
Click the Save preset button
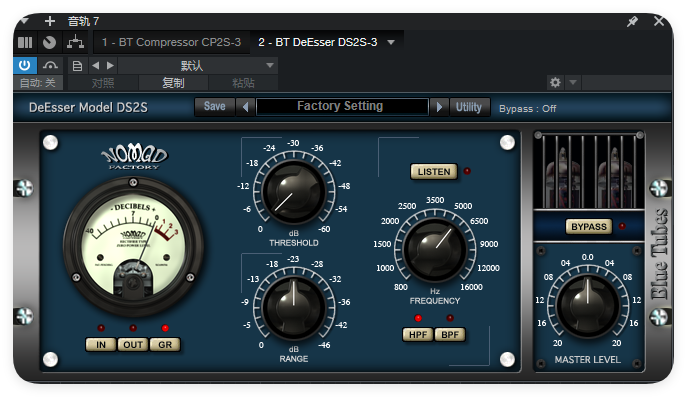[215, 106]
